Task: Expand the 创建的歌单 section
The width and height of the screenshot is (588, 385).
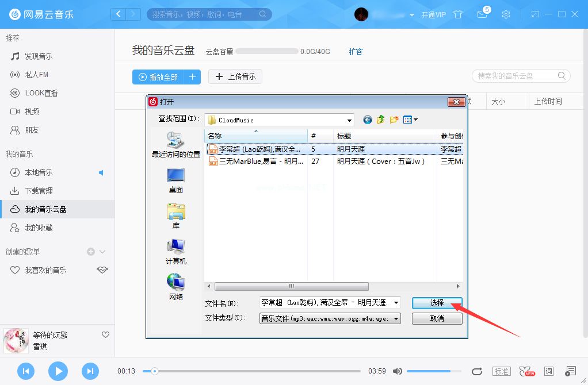Action: click(101, 251)
